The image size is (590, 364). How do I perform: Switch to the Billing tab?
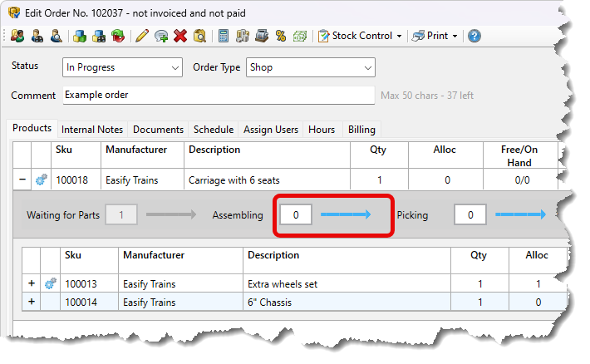[x=361, y=130]
